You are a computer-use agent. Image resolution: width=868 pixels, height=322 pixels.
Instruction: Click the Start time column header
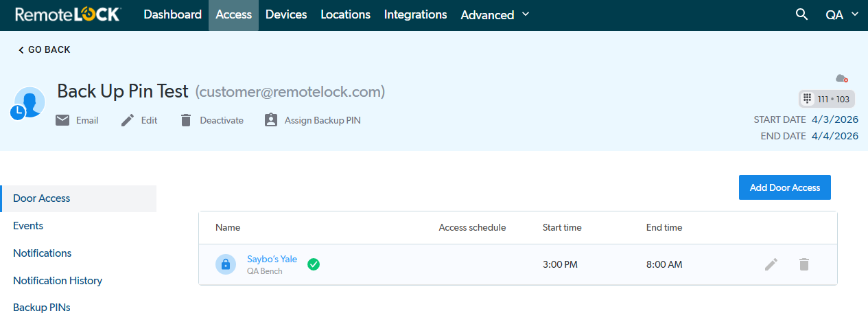click(562, 227)
